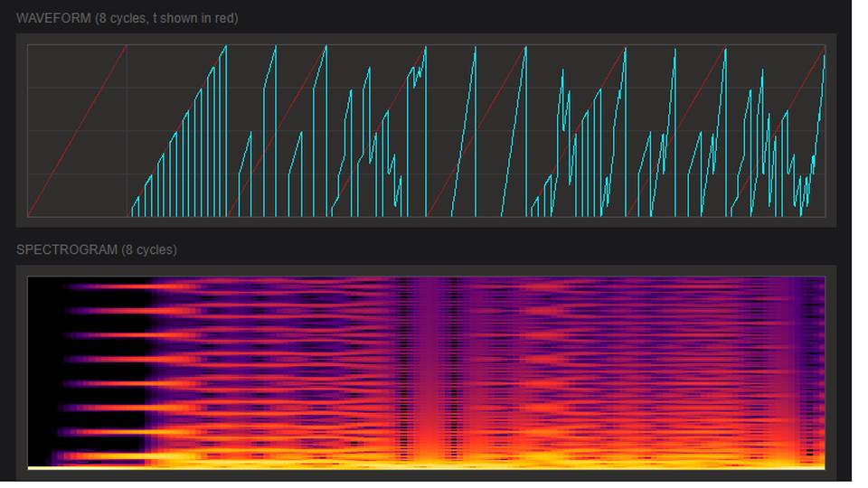This screenshot has width=868, height=488.
Task: Click the WAVEFORM section heading text
Action: (x=54, y=18)
